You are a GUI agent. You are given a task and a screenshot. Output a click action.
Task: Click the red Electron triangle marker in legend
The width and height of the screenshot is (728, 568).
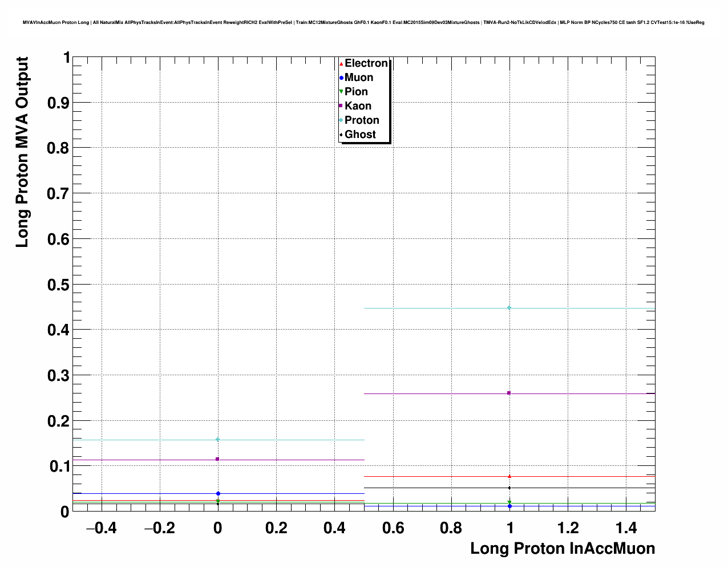tap(341, 64)
